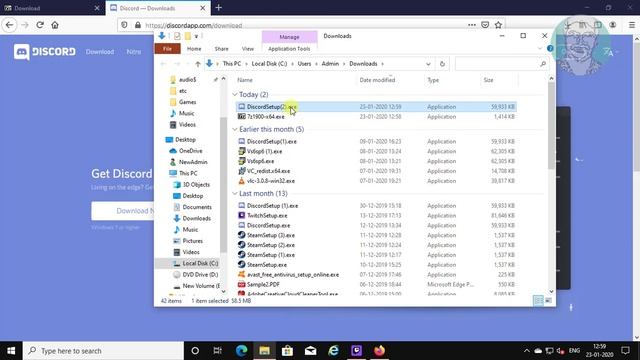This screenshot has height=360, width=640.
Task: Select SteamSetup.exe file name
Action: (267, 265)
